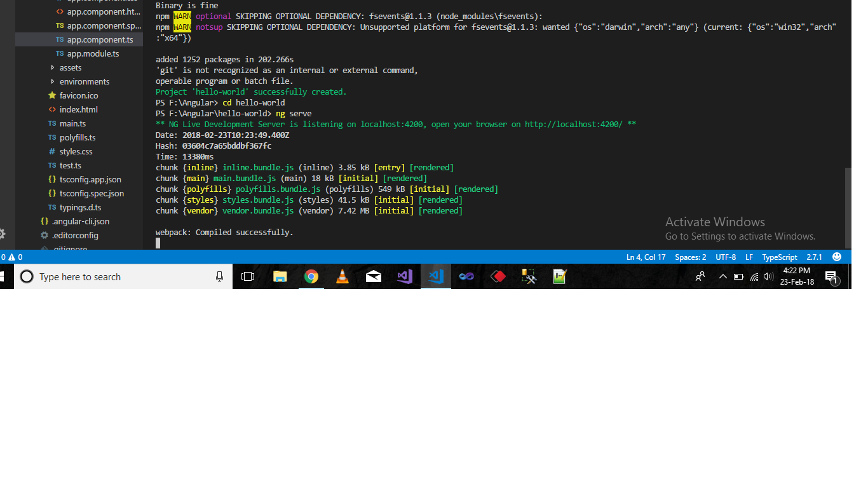Open Google Chrome from the taskbar
The image size is (868, 488).
pyautogui.click(x=311, y=276)
